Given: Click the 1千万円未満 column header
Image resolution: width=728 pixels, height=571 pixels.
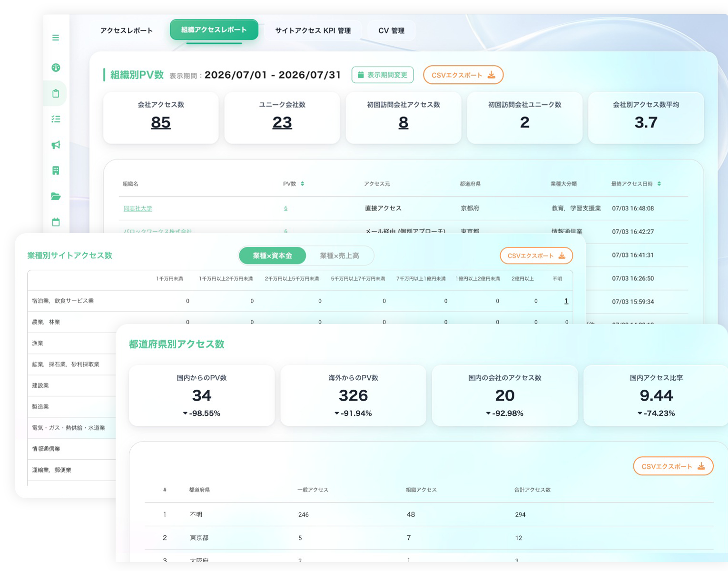Looking at the screenshot, I should (x=170, y=279).
